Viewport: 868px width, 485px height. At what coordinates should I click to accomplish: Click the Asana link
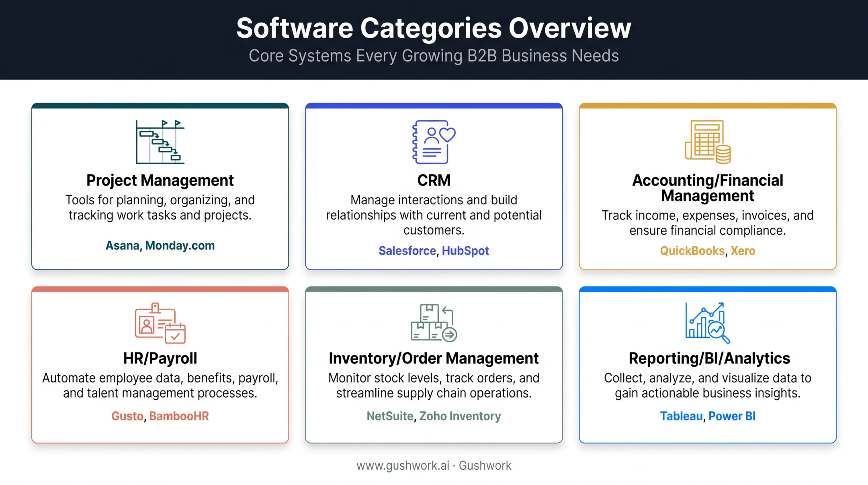[122, 245]
